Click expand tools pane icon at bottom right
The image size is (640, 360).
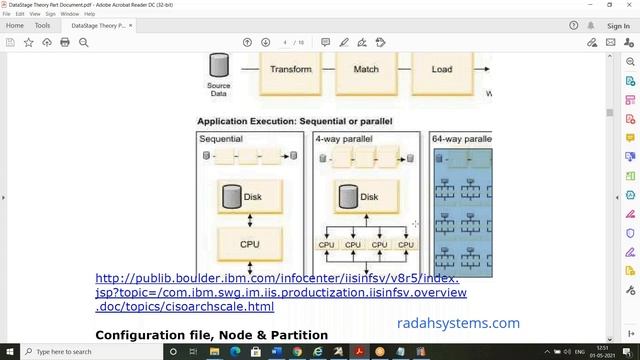coord(631,333)
